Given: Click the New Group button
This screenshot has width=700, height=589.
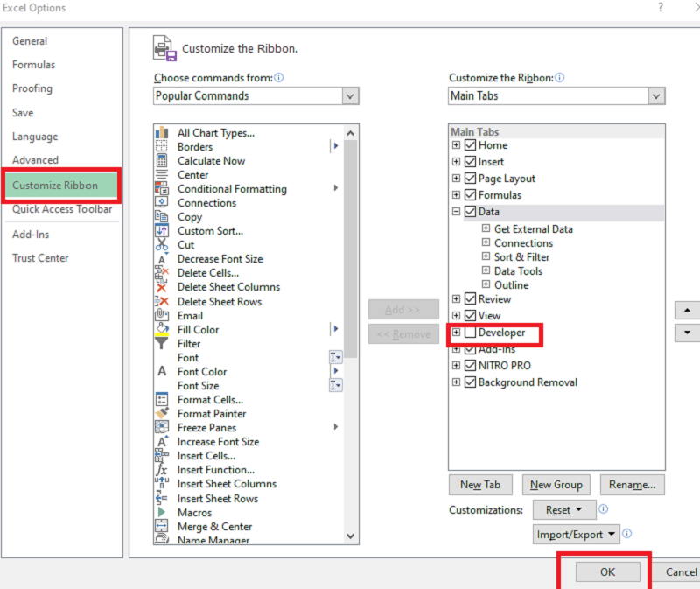Looking at the screenshot, I should pos(556,485).
